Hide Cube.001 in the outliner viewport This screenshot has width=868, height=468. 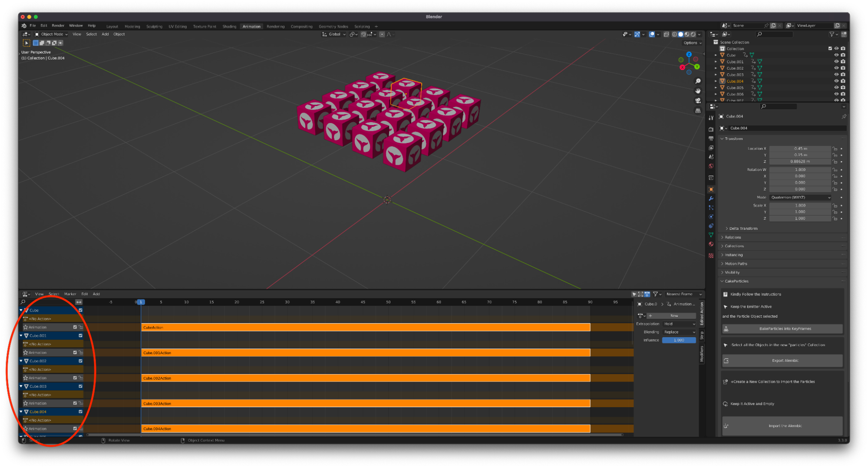tap(836, 62)
